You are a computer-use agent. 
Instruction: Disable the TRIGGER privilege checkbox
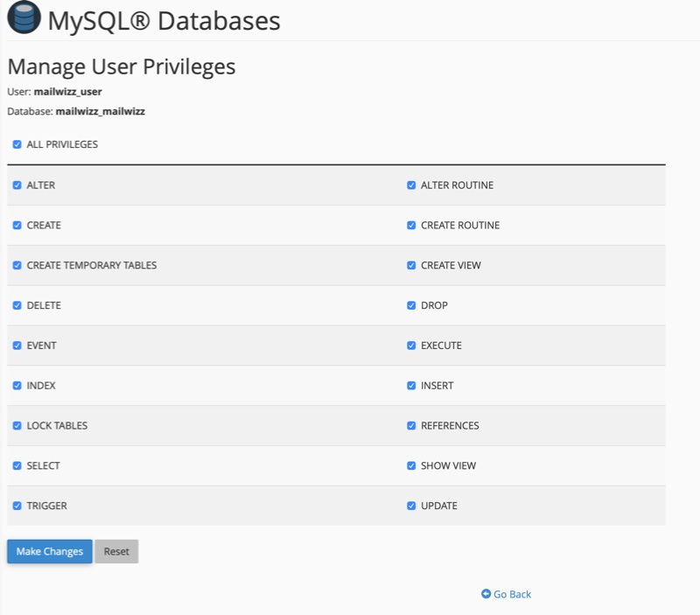(x=17, y=506)
